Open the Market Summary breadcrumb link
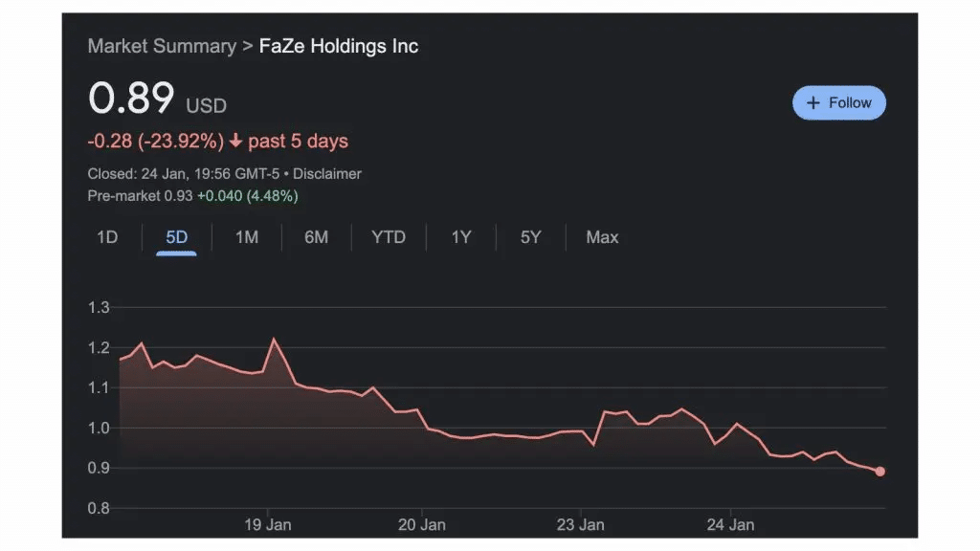This screenshot has width=980, height=551. 161,46
